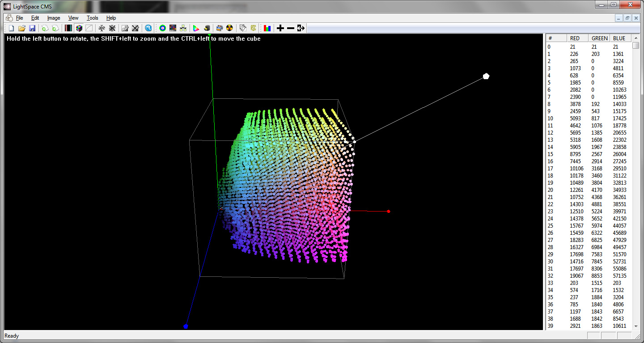This screenshot has width=644, height=343.
Task: Toggle the 3D color cube view icon
Action: tap(79, 28)
